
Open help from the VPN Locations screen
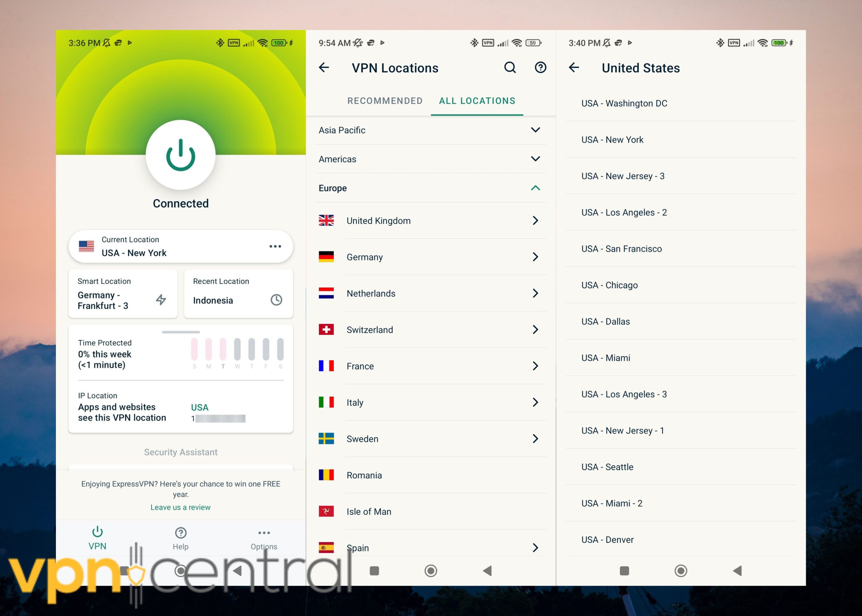[x=540, y=67]
